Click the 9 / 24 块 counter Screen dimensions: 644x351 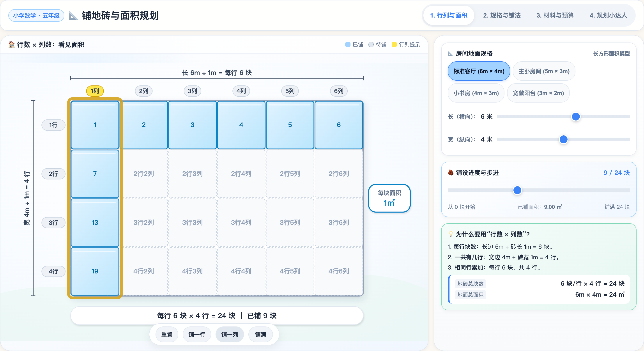click(616, 172)
